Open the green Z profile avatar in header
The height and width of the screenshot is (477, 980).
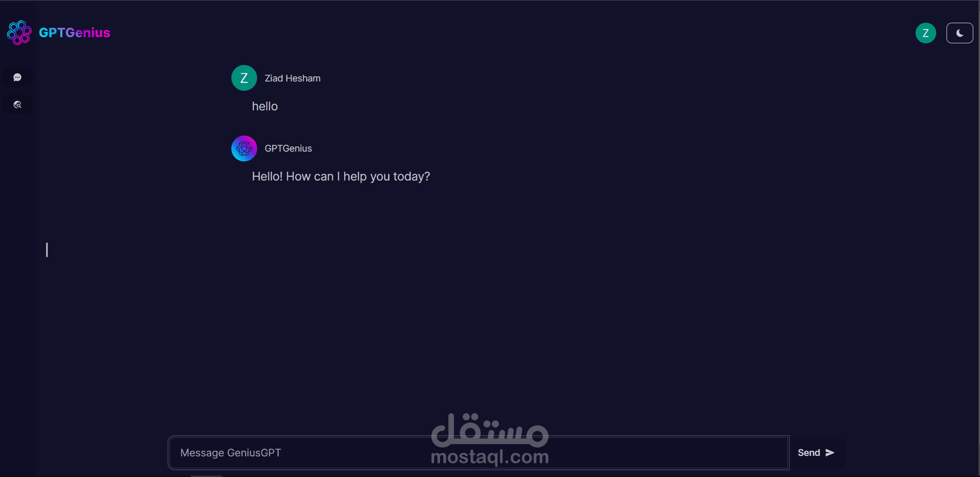point(925,33)
